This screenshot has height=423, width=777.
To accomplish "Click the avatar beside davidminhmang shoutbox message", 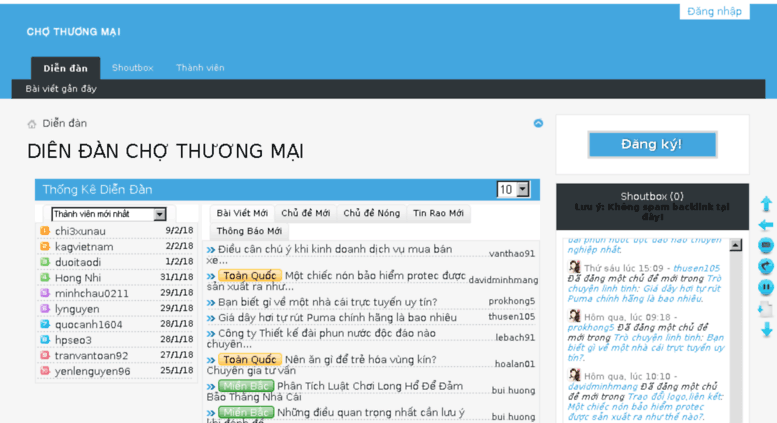I will coord(575,375).
